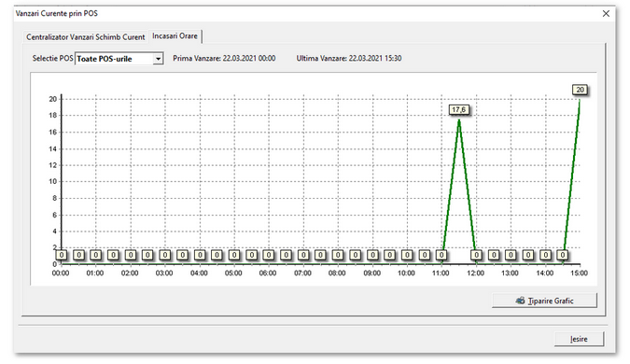Switch to Centralizator Vanzari Schimb Curent tab
Viewport: 630px width, 364px height.
85,37
